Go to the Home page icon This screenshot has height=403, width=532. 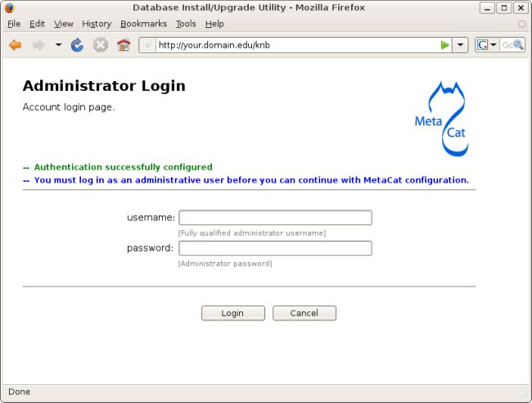pos(124,45)
